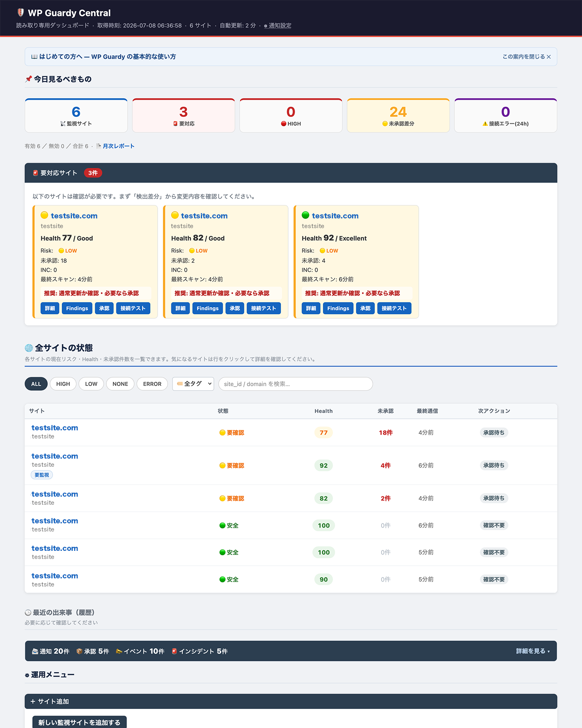Click 接続テスト on the Health 77 card

133,308
